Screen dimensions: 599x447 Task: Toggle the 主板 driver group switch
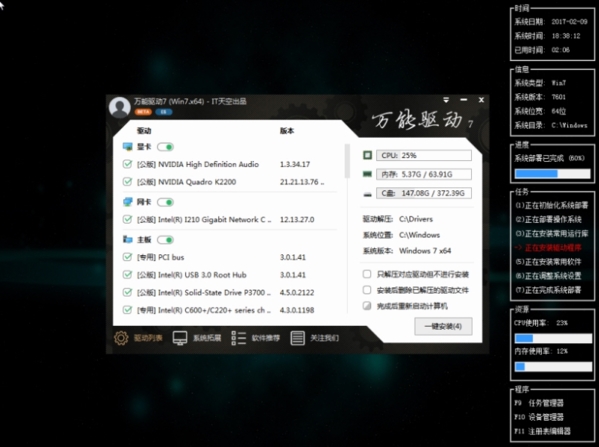[x=165, y=240]
